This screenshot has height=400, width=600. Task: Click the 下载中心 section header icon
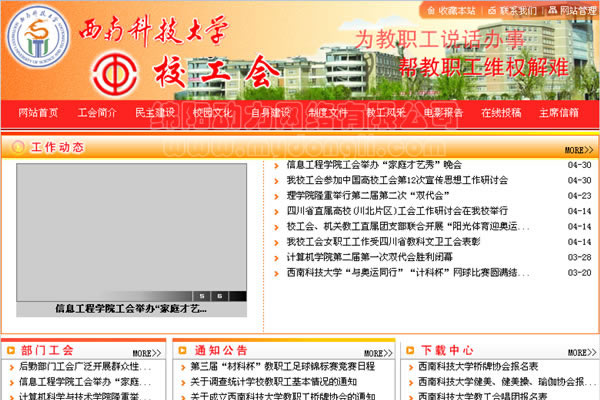pos(410,350)
